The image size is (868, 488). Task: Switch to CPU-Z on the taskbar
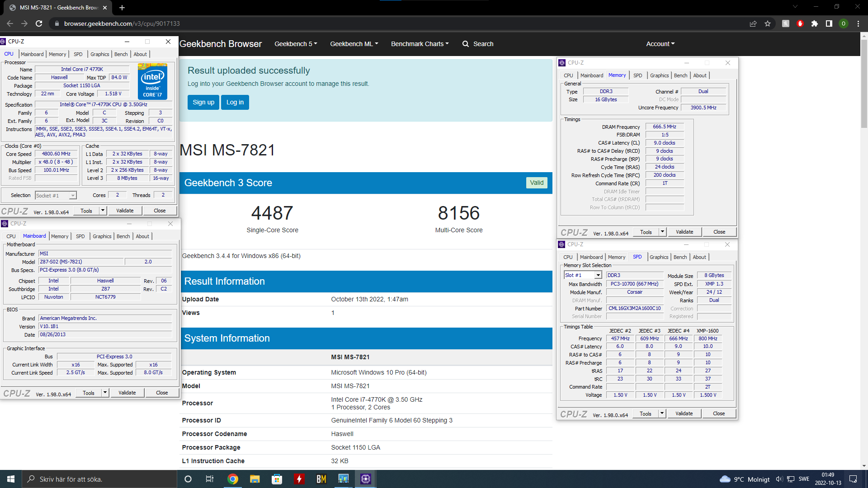point(366,479)
